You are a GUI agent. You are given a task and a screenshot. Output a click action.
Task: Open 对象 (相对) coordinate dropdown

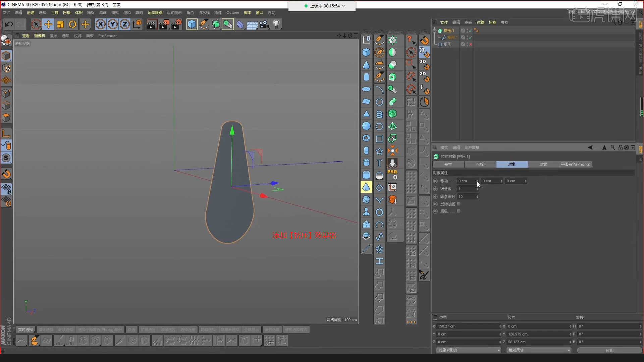coord(469,350)
